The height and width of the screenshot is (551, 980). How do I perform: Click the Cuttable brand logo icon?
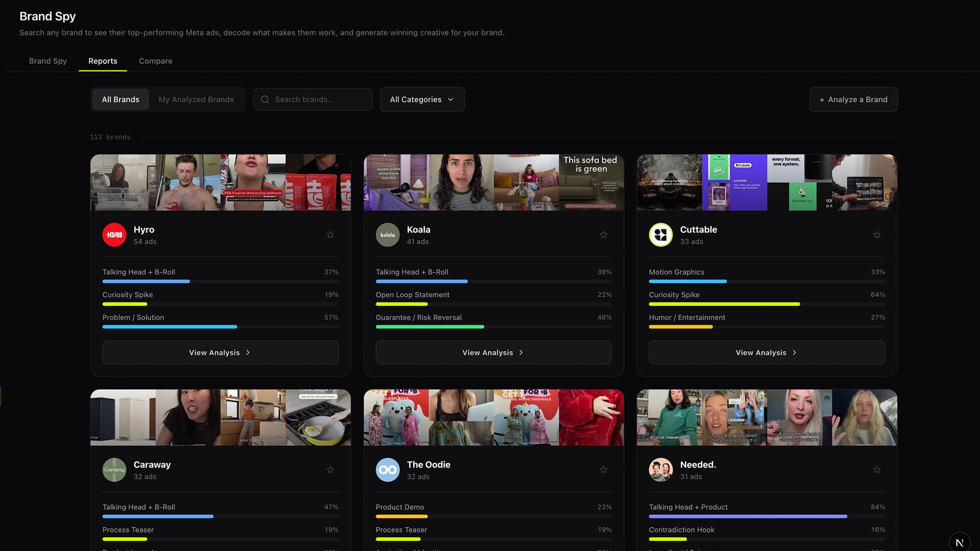661,235
